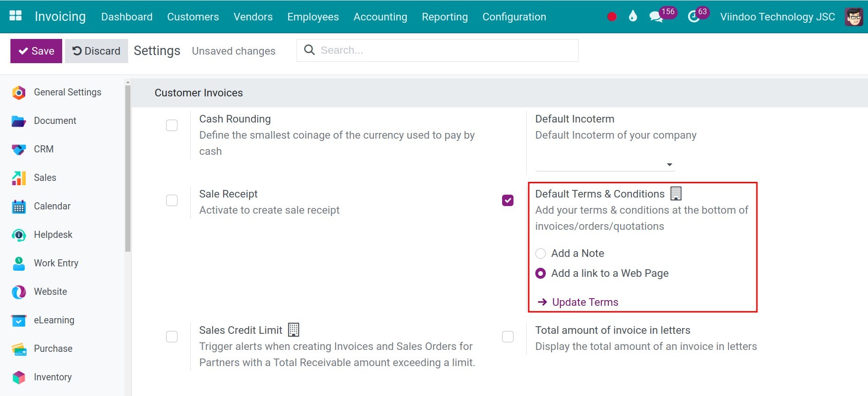Click the Sale Receipt label
Viewport: 868px width, 396px height.
pos(228,194)
